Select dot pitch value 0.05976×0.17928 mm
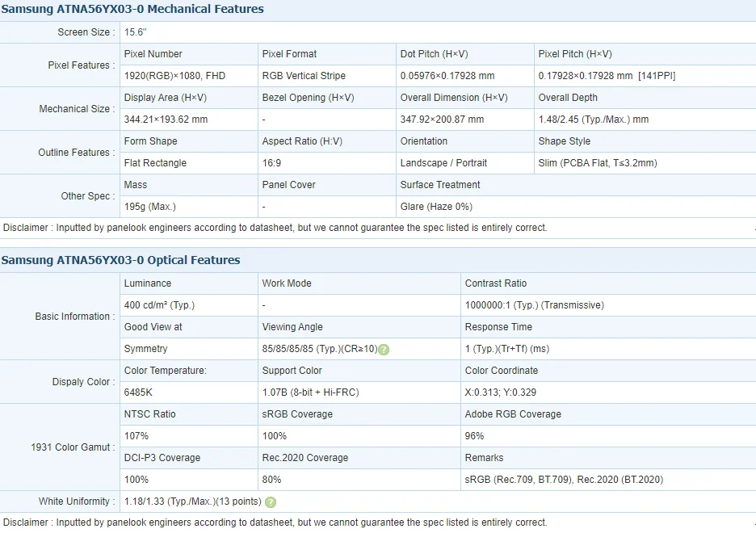The width and height of the screenshot is (756, 533). tap(447, 76)
